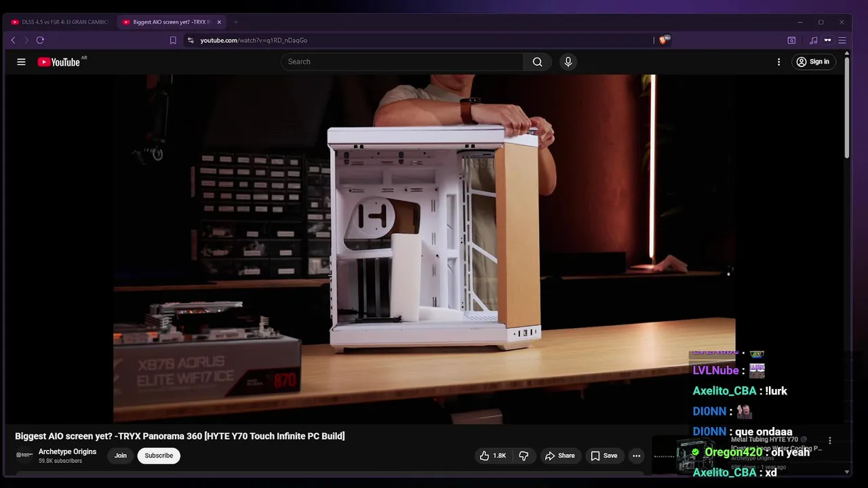Share this video
Viewport: 868px width, 488px height.
560,455
